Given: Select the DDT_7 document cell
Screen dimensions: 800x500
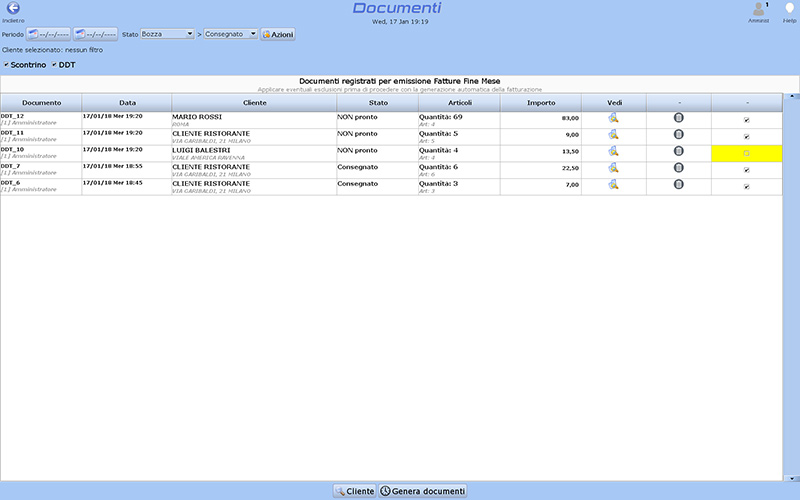Looking at the screenshot, I should [41, 170].
